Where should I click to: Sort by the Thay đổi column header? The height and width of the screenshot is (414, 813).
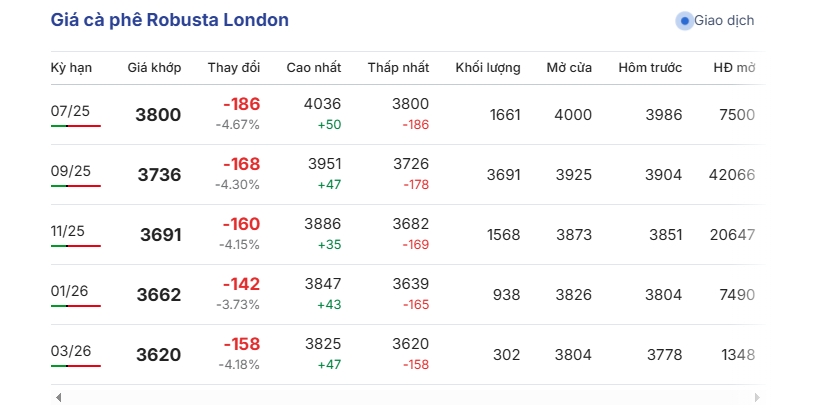click(x=234, y=68)
